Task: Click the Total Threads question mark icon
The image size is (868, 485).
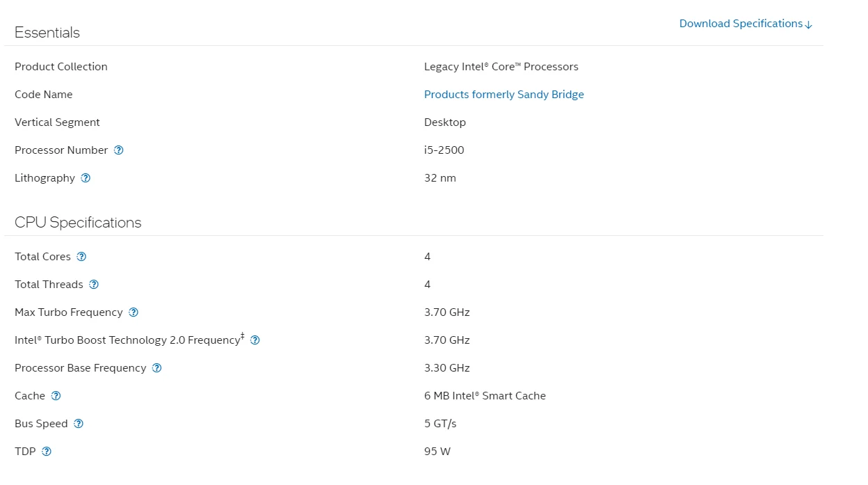Action: (94, 285)
